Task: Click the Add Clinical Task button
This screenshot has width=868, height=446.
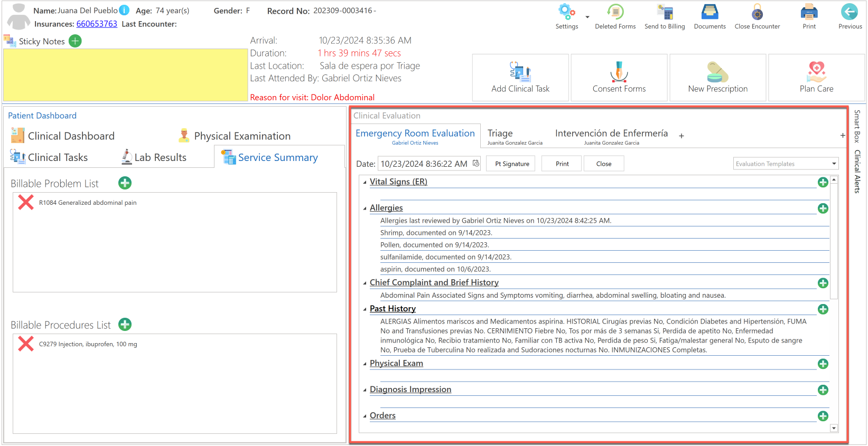Action: tap(520, 78)
